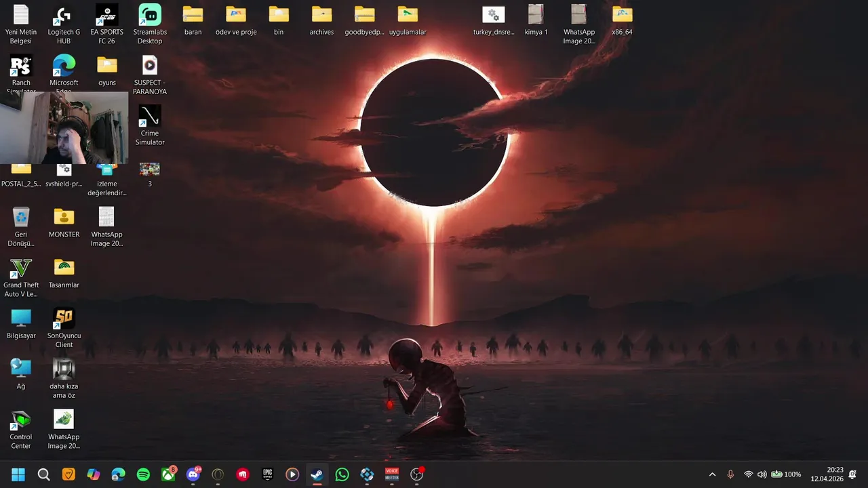This screenshot has width=868, height=488.
Task: Open Wi-Fi network quick settings
Action: 749,474
